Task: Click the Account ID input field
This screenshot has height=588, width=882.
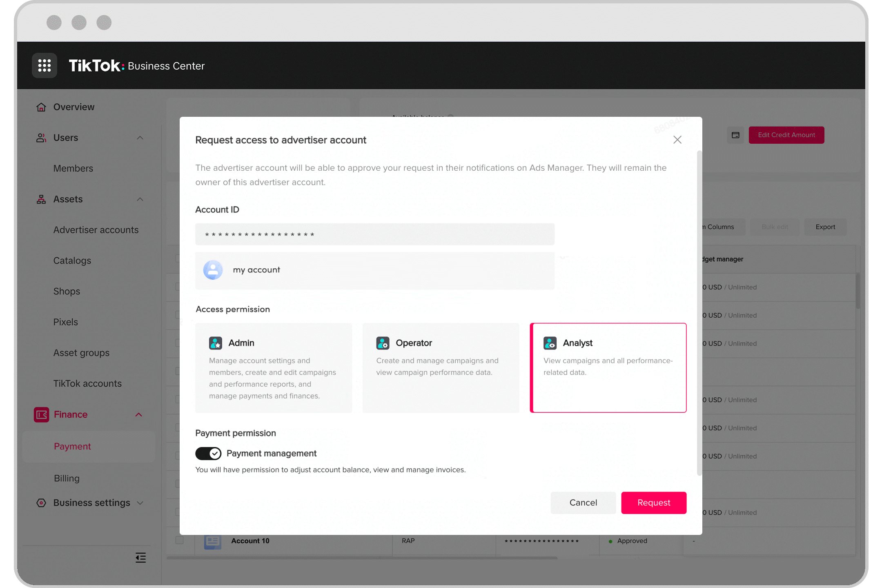Action: pos(374,234)
